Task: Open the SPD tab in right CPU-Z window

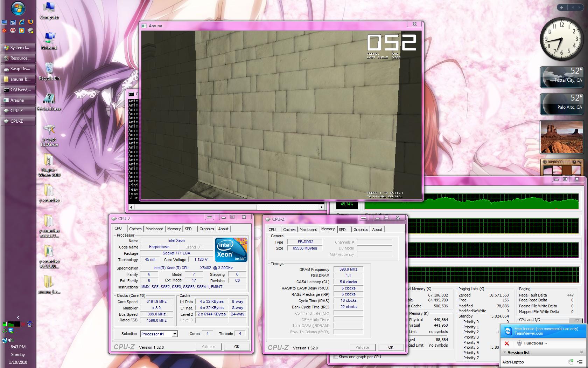Action: point(342,230)
